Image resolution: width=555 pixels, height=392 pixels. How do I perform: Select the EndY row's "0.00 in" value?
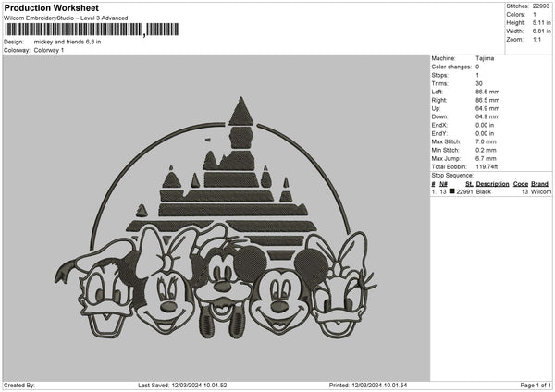(x=485, y=133)
